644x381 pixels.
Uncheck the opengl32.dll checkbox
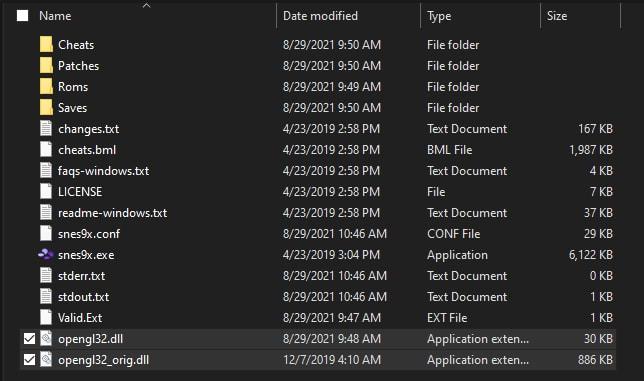(29, 339)
